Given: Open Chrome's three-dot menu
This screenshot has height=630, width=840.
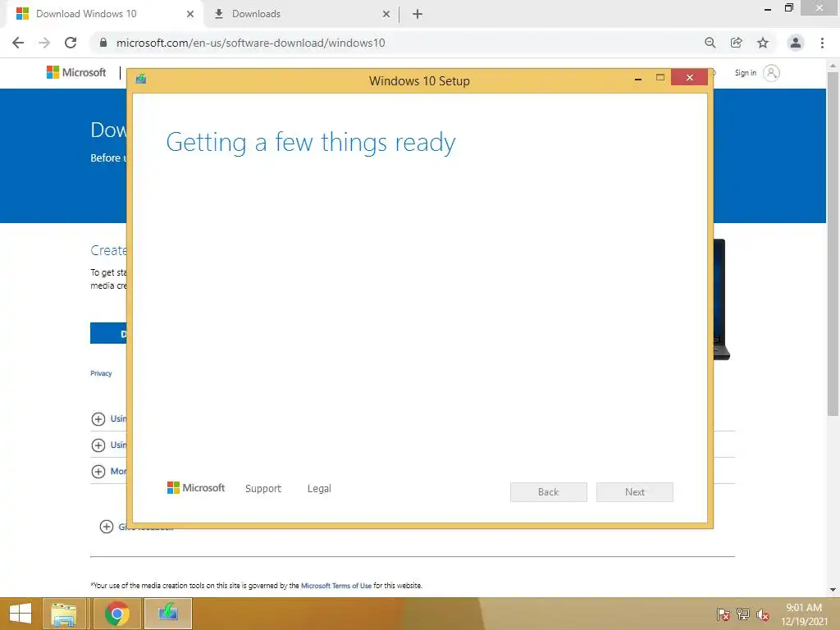Looking at the screenshot, I should (822, 43).
